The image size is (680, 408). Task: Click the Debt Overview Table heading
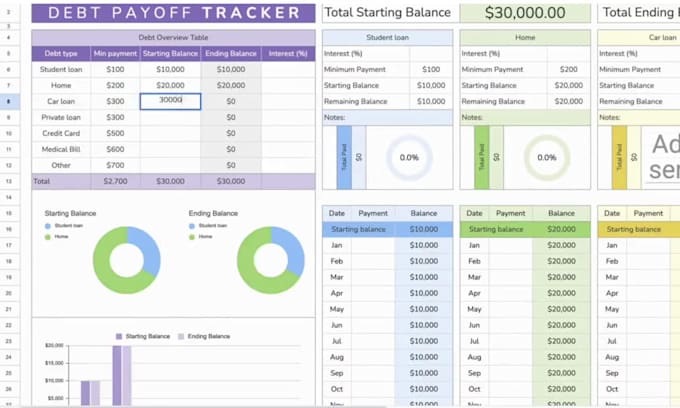(x=173, y=38)
